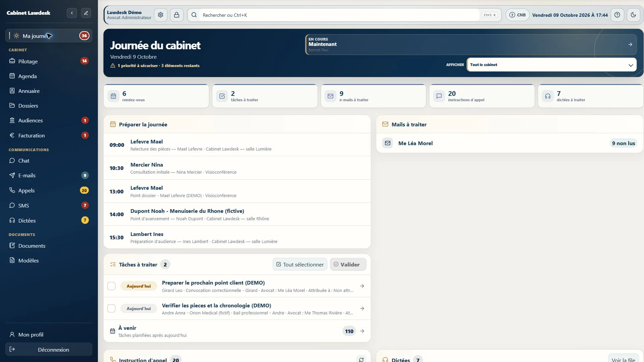Open E-mails in sidebar
Viewport: 644px width, 362px height.
tap(49, 175)
